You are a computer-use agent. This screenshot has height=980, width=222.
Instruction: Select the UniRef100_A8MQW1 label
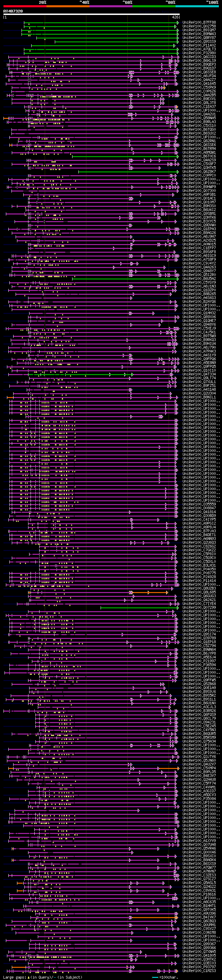click(199, 152)
